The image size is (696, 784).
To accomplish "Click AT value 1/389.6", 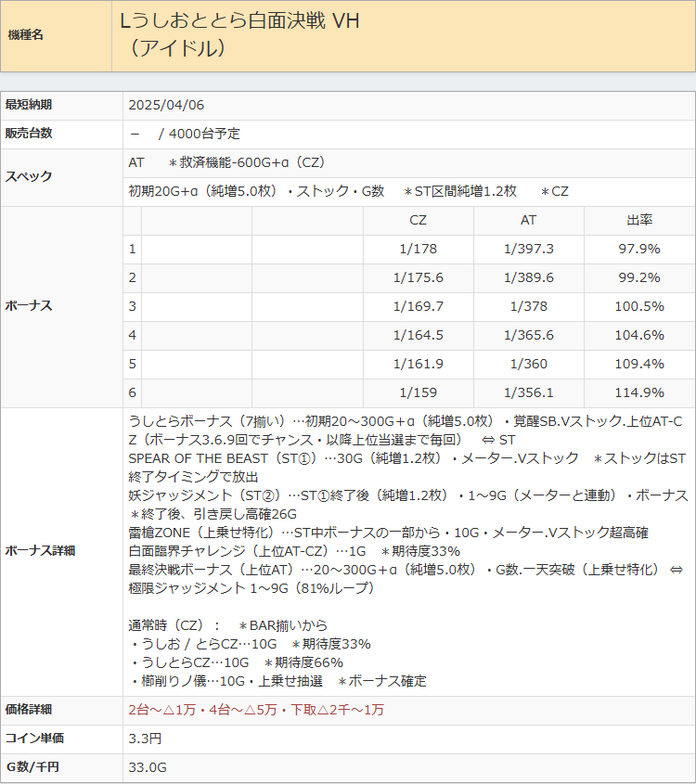I will [529, 277].
